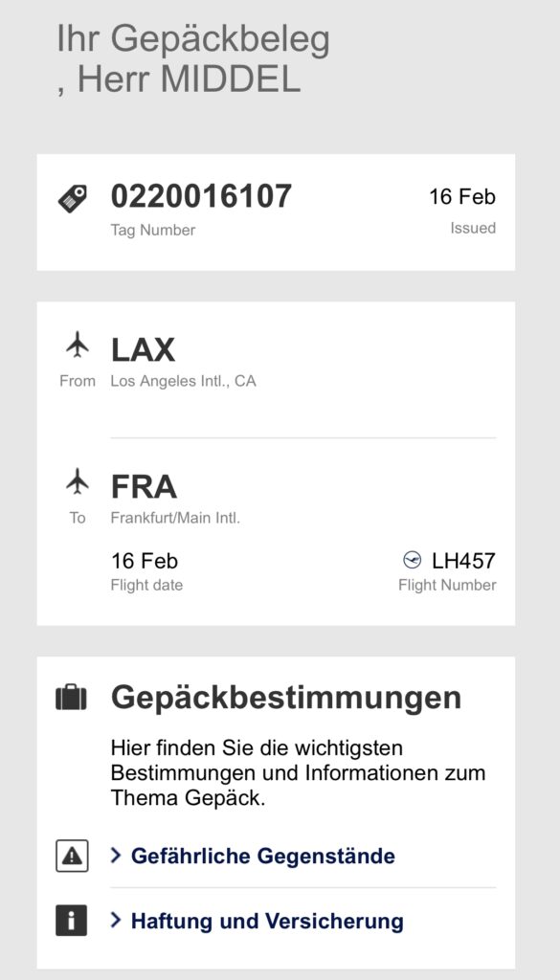Click the departure airplane icon beside LAX

coord(78,345)
